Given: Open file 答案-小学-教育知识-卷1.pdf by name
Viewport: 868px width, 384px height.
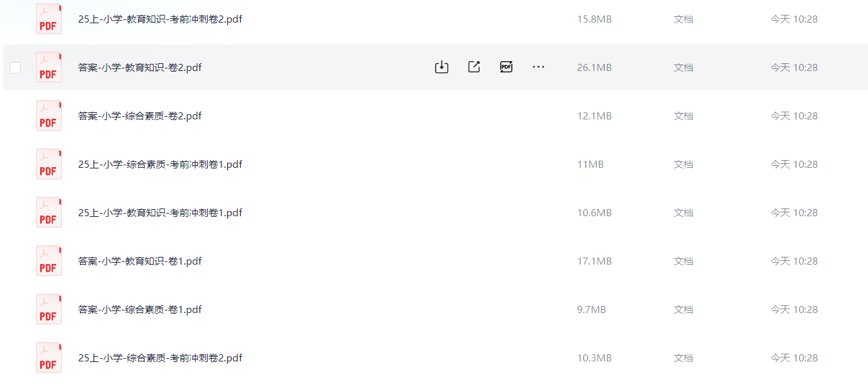Looking at the screenshot, I should (x=140, y=261).
